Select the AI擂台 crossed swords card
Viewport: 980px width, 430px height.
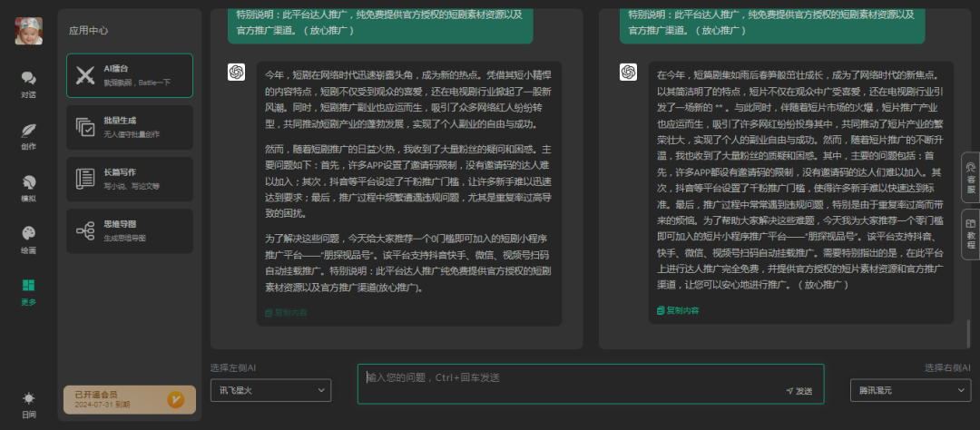[130, 75]
